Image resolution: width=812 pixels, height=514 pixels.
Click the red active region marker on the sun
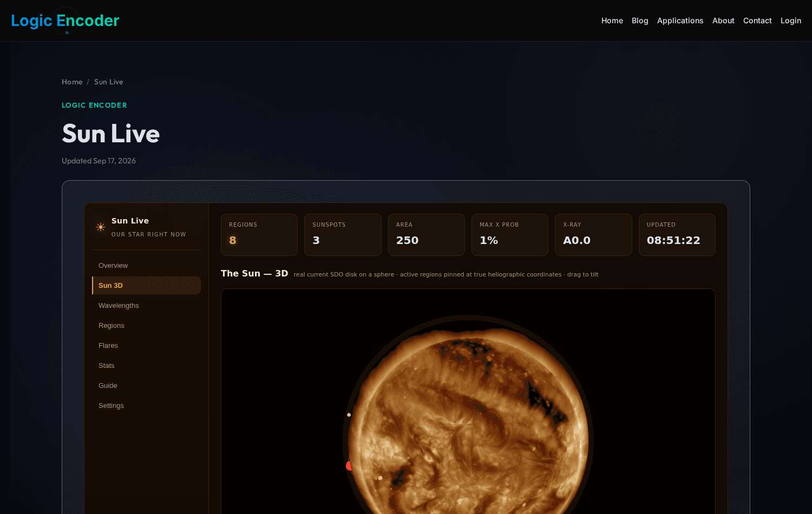click(x=349, y=466)
